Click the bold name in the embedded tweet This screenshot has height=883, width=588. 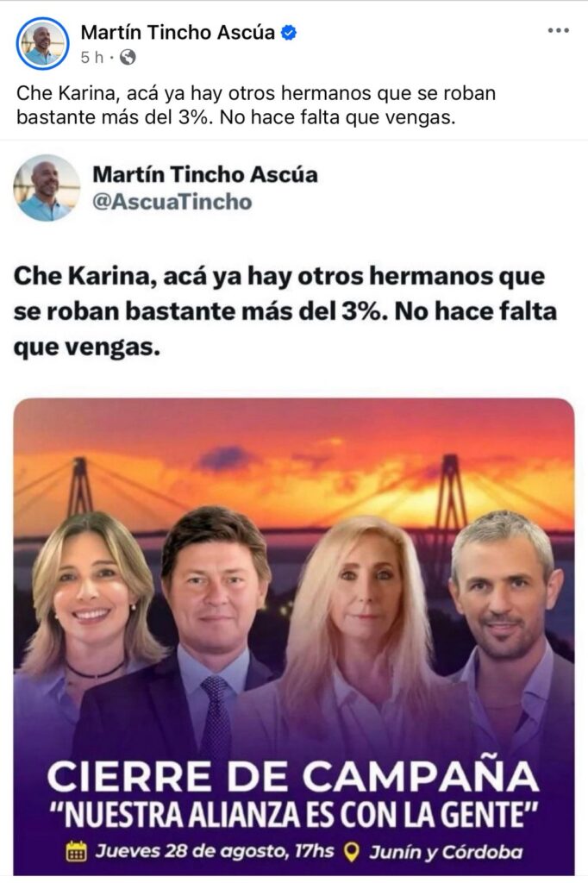click(x=205, y=174)
